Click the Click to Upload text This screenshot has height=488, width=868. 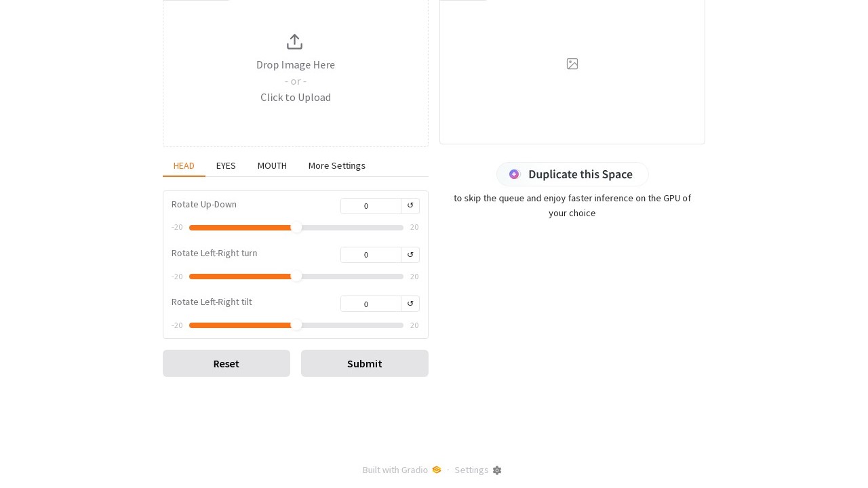click(x=296, y=98)
